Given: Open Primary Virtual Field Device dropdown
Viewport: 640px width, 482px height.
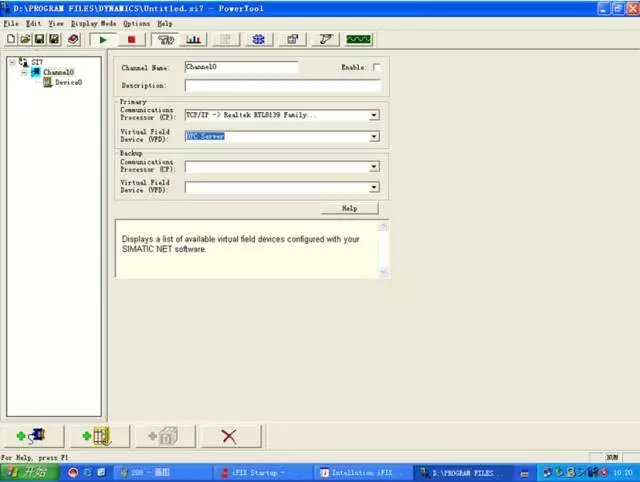Looking at the screenshot, I should (x=374, y=136).
